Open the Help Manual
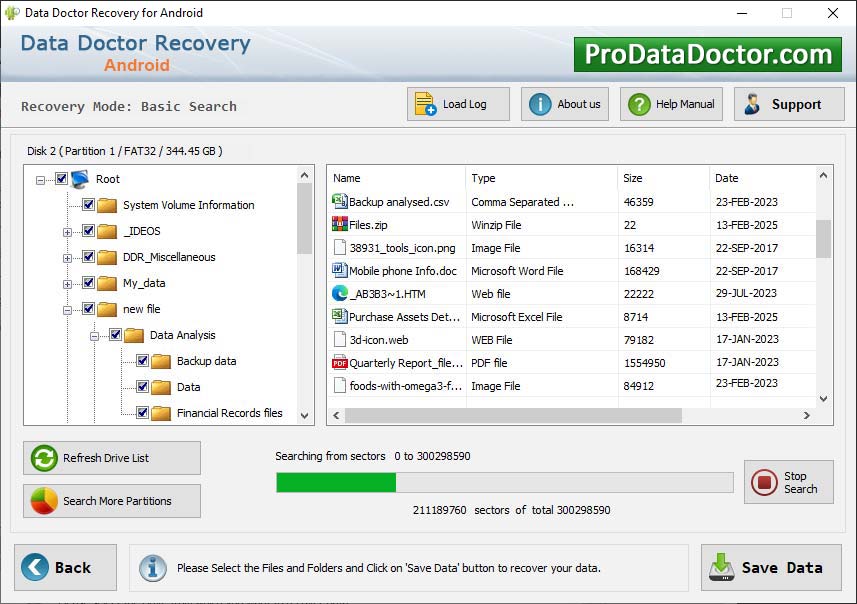Image resolution: width=857 pixels, height=604 pixels. 670,103
